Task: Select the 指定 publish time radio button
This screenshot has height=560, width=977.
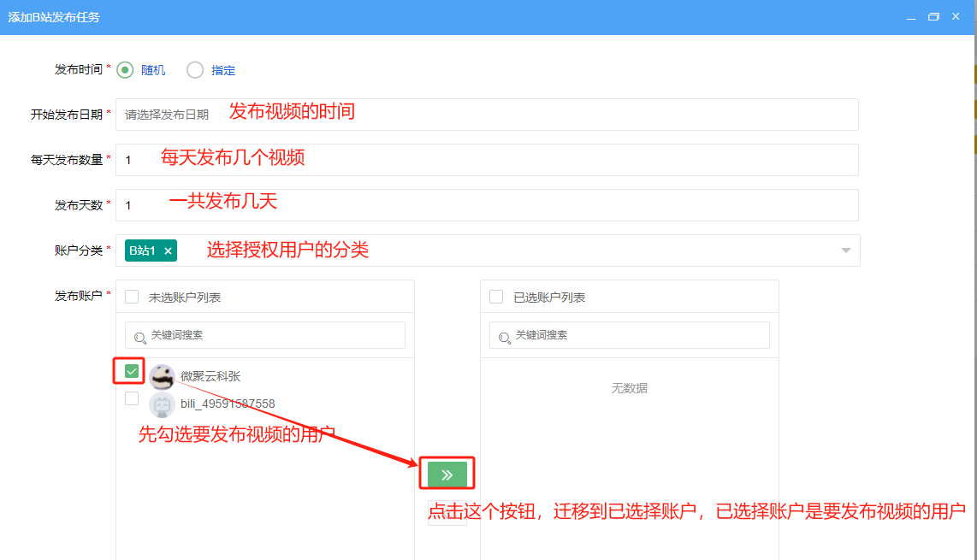Action: (x=195, y=70)
